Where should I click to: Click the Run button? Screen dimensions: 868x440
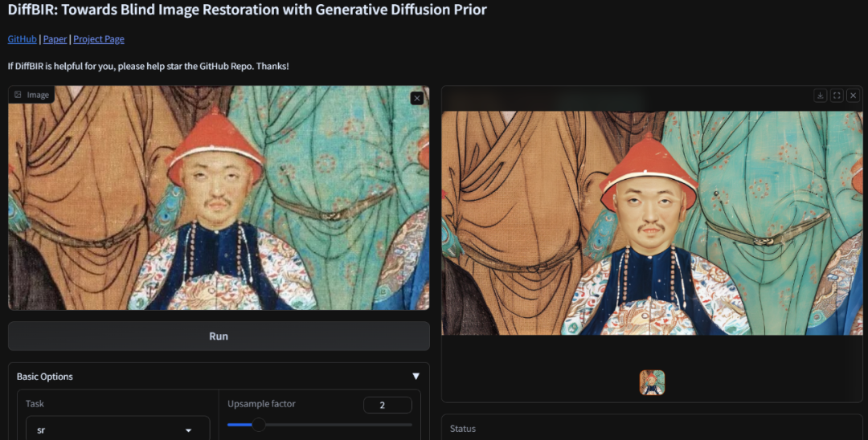click(x=219, y=336)
